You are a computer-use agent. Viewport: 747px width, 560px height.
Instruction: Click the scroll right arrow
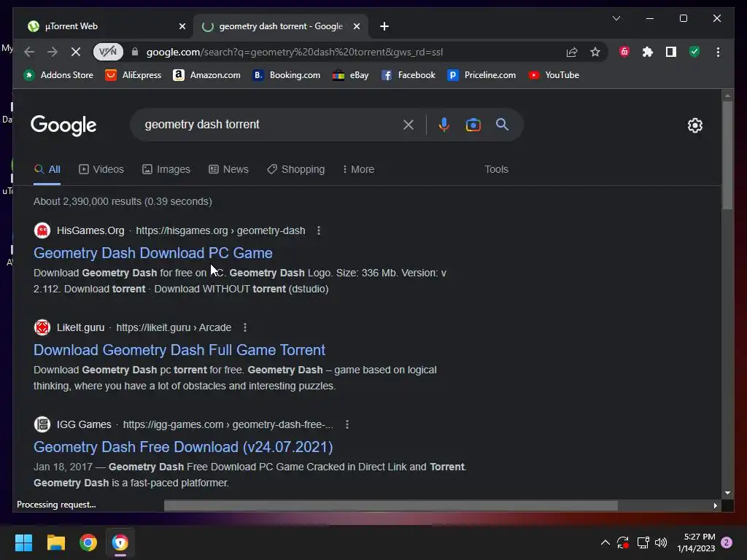(715, 506)
